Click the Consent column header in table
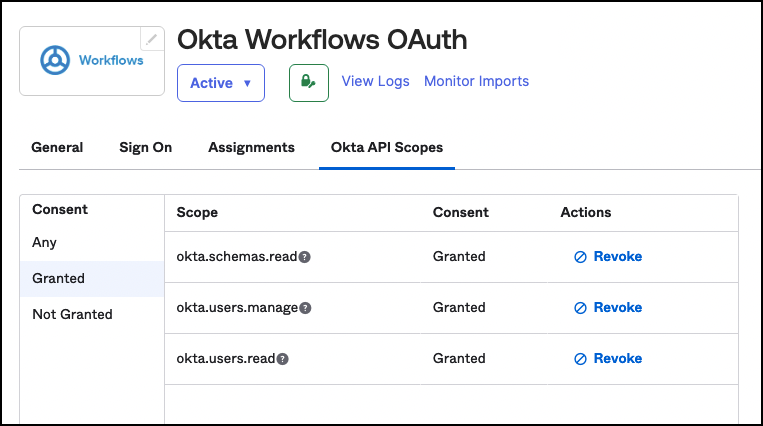 (461, 212)
